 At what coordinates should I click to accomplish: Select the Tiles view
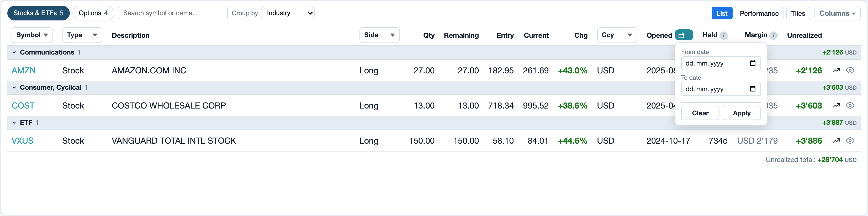tap(798, 13)
